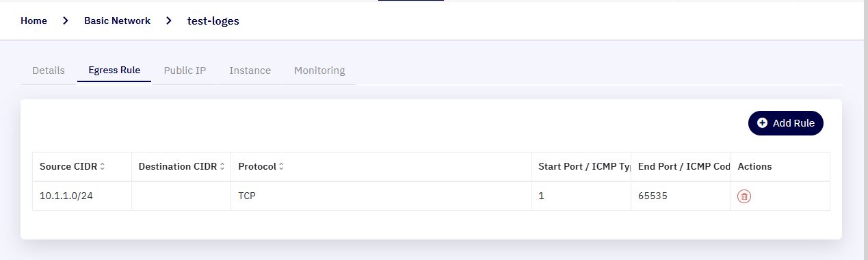
Task: Sort by Source CIDR arrows
Action: (x=103, y=166)
